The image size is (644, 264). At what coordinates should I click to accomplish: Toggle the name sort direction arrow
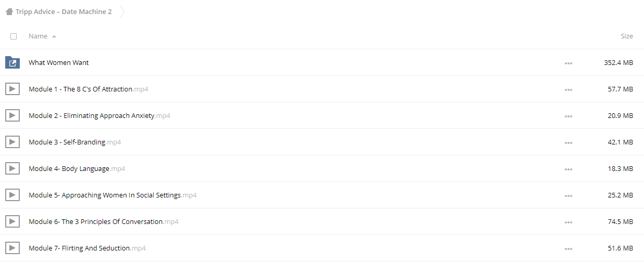click(54, 36)
